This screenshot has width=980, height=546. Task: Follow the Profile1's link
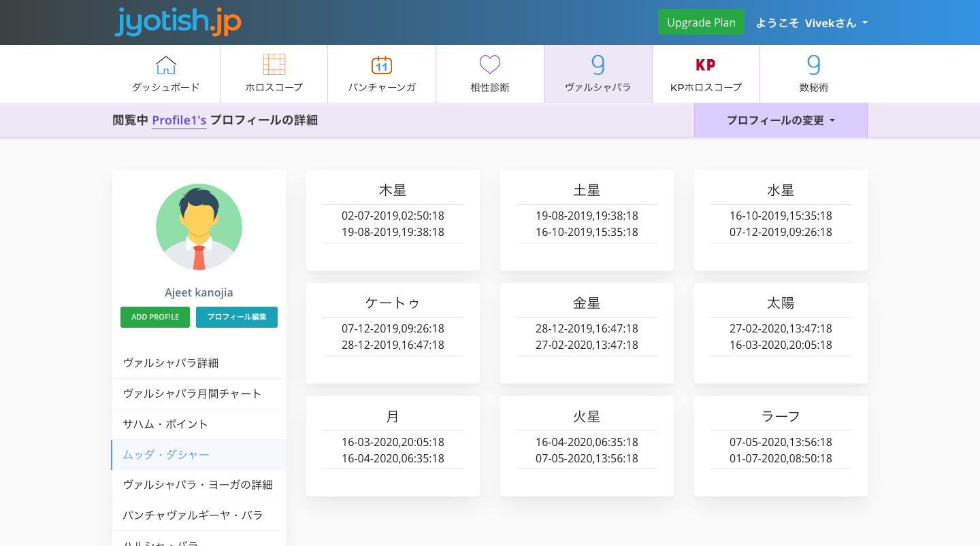[179, 120]
